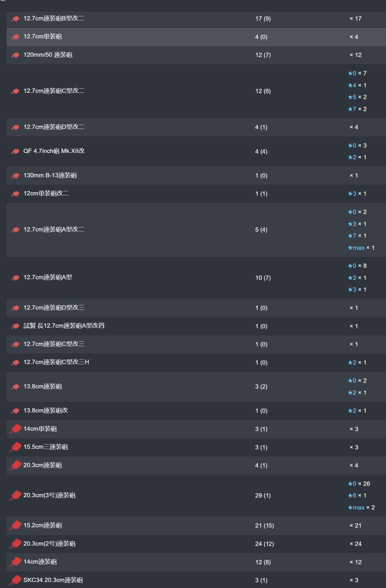Select the 20.3cm(2号)連装砲 equipment name
This screenshot has width=386, height=588.
49,544
